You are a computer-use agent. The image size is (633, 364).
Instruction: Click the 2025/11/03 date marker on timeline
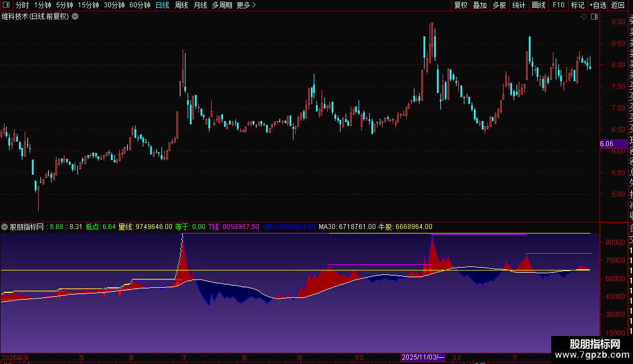tap(423, 357)
